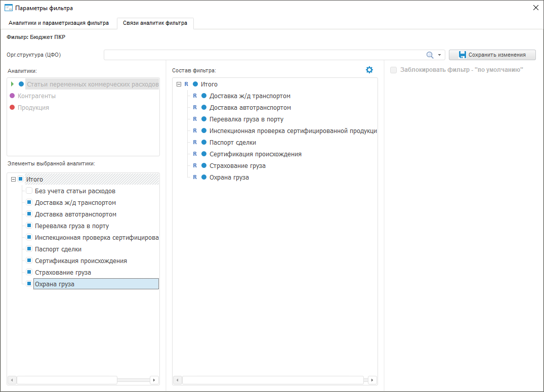The height and width of the screenshot is (392, 544).
Task: Click the magnifier search icon in Орг.структура field
Action: tap(430, 55)
